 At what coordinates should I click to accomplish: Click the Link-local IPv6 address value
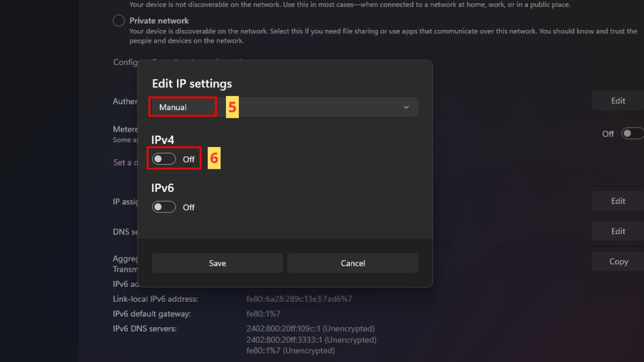[299, 299]
